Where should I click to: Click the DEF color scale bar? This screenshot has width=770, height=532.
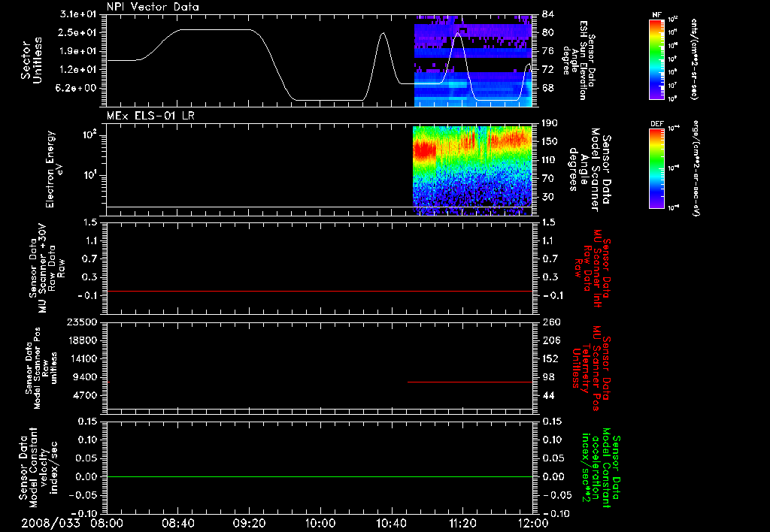tap(656, 168)
